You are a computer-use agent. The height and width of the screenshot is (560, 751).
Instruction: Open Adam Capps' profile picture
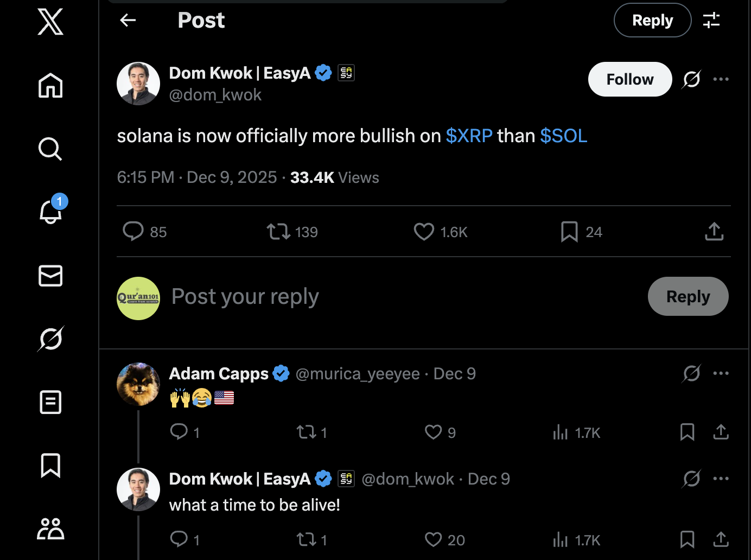[x=138, y=384]
